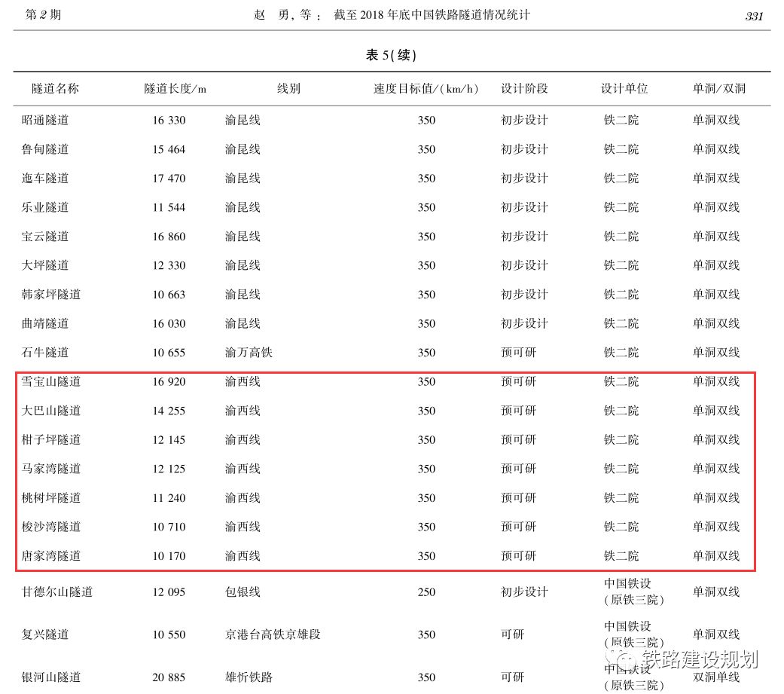Click the length value 20 885
This screenshot has height=694, width=784.
[169, 678]
